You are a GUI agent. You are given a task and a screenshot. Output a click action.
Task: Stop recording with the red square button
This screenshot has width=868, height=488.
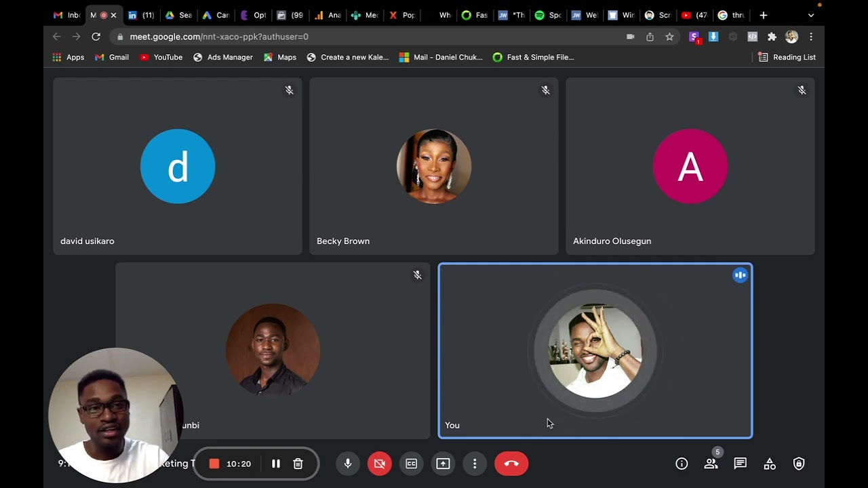point(214,464)
